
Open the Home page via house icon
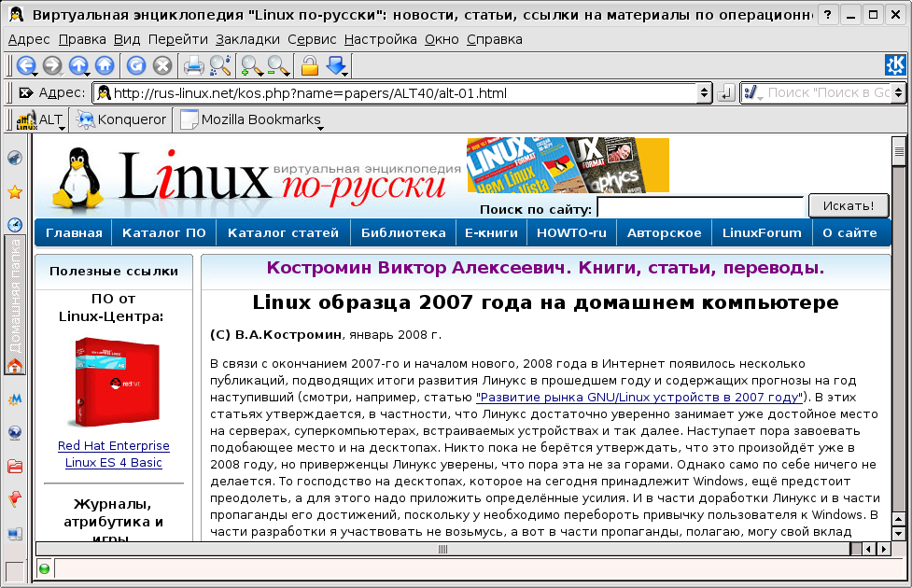click(105, 65)
